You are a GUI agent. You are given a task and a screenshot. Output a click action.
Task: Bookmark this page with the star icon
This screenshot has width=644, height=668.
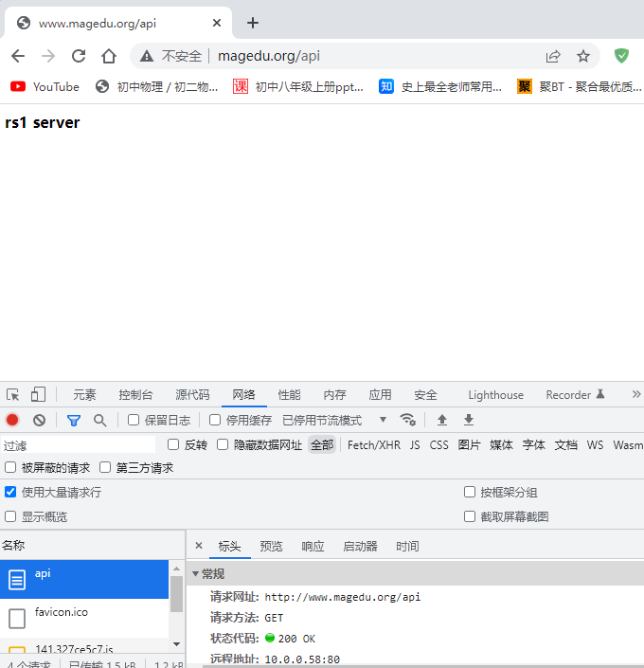tap(583, 56)
